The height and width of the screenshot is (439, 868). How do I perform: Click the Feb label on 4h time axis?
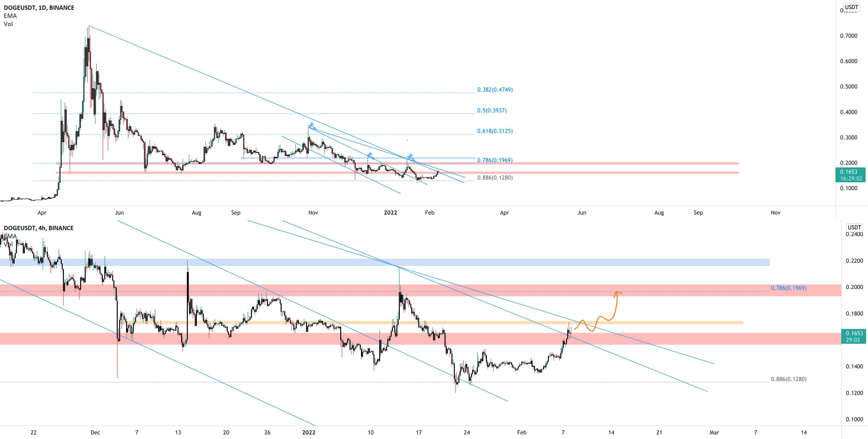coord(522,433)
